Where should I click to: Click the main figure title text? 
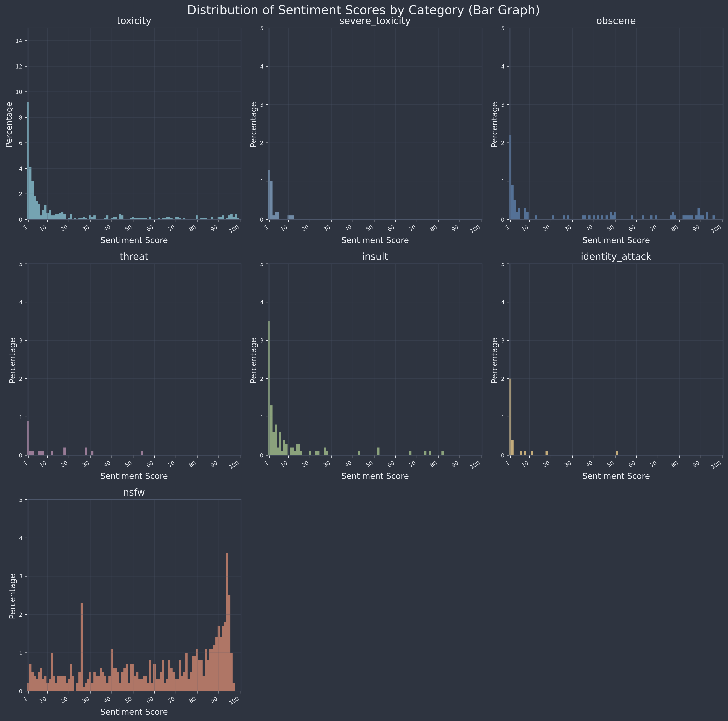tap(364, 10)
